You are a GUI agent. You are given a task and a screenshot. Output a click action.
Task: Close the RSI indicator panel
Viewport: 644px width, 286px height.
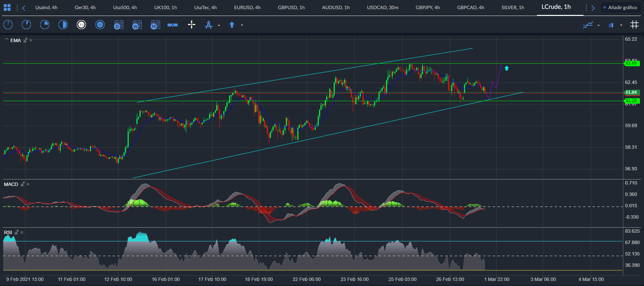coord(22,232)
